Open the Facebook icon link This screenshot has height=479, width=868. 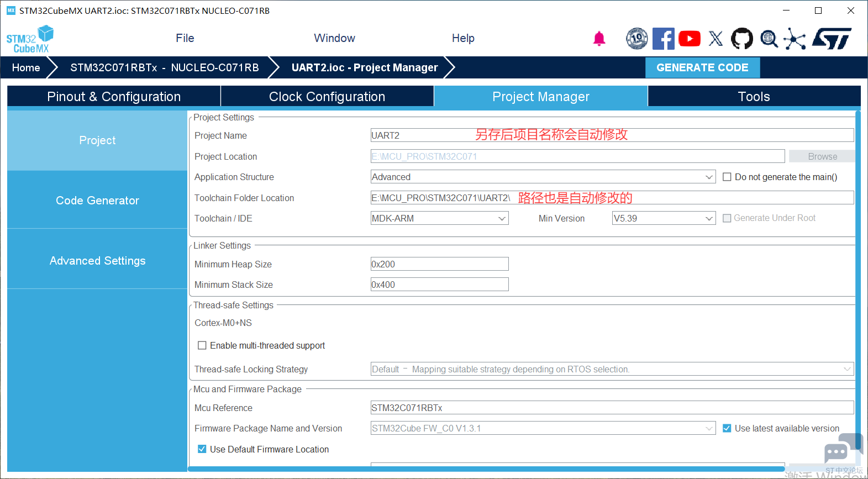click(x=663, y=39)
